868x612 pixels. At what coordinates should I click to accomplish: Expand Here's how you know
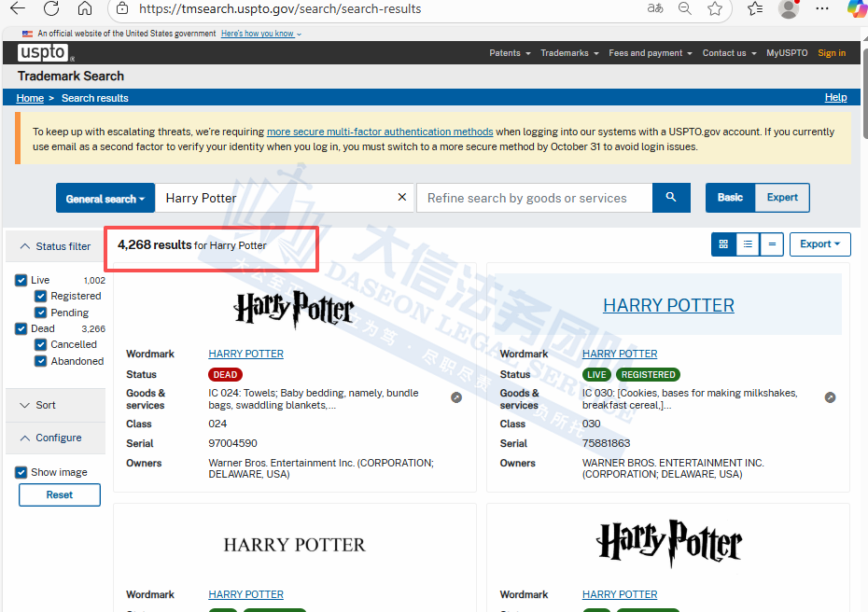pyautogui.click(x=260, y=34)
